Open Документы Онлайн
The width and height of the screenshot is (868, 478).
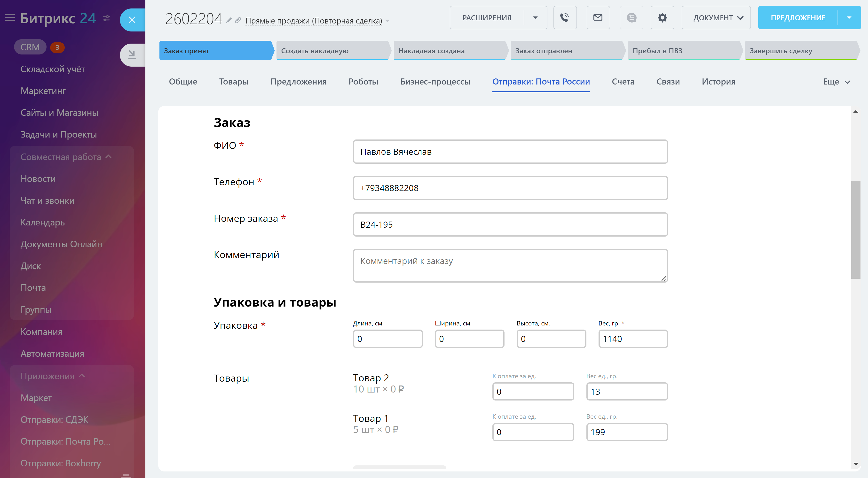(x=61, y=244)
